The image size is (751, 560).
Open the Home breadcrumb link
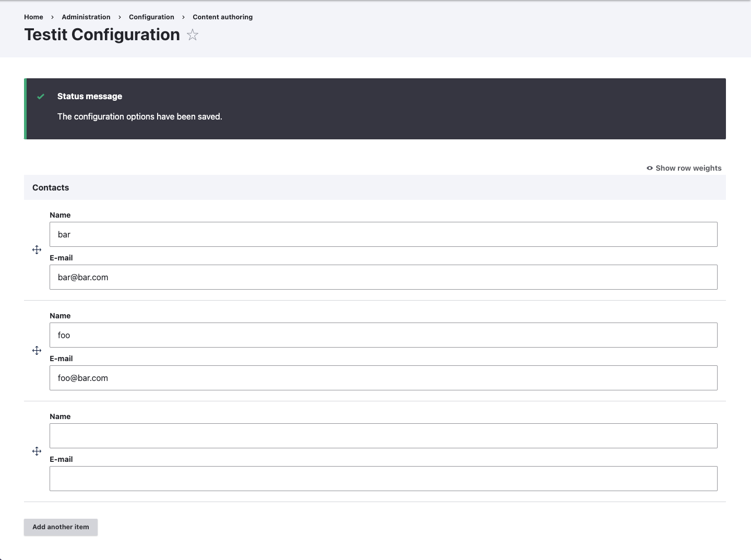(x=33, y=17)
